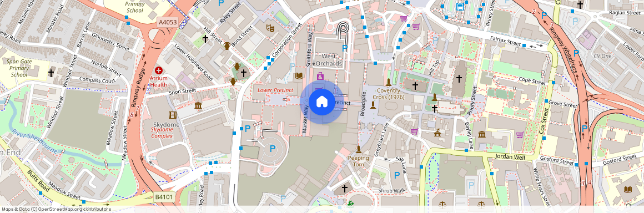644x213 pixels.
Task: Click the church cross beside Spon Gate Primary School
Action: point(51,73)
